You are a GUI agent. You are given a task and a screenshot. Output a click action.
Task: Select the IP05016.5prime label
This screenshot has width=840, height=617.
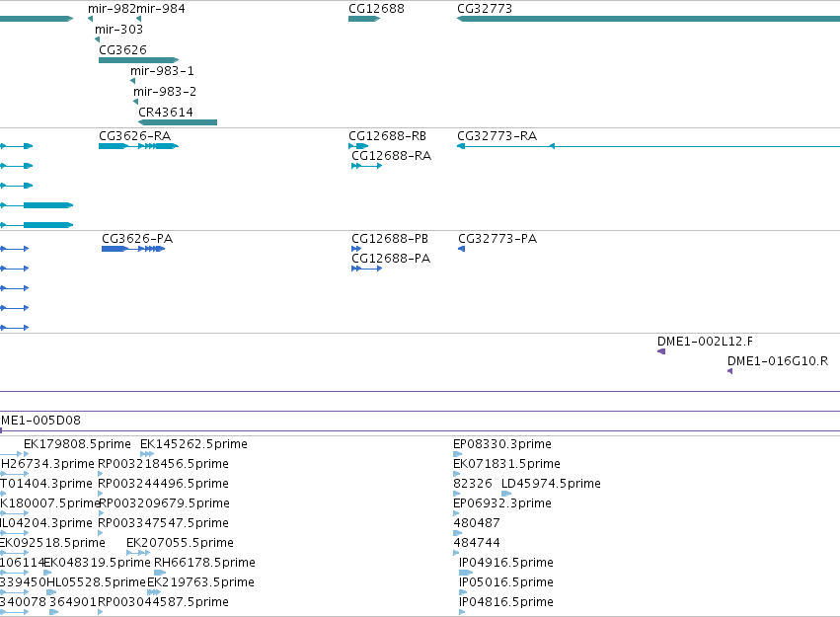pyautogui.click(x=506, y=582)
